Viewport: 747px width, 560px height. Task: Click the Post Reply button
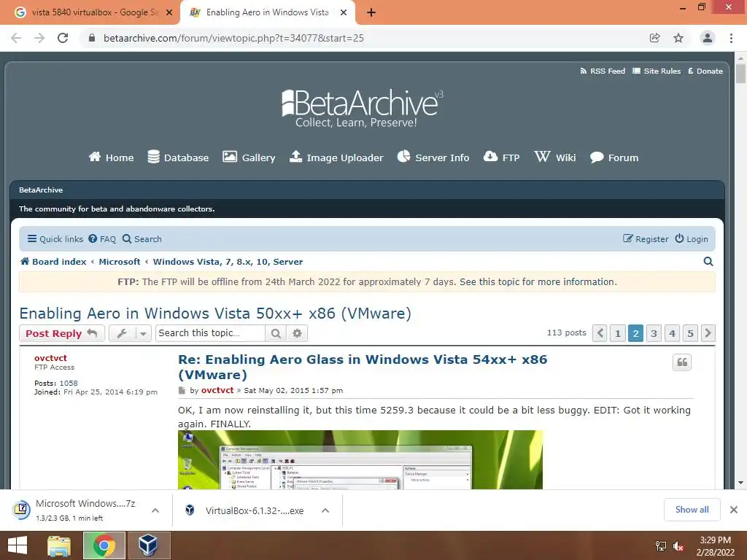coord(61,333)
